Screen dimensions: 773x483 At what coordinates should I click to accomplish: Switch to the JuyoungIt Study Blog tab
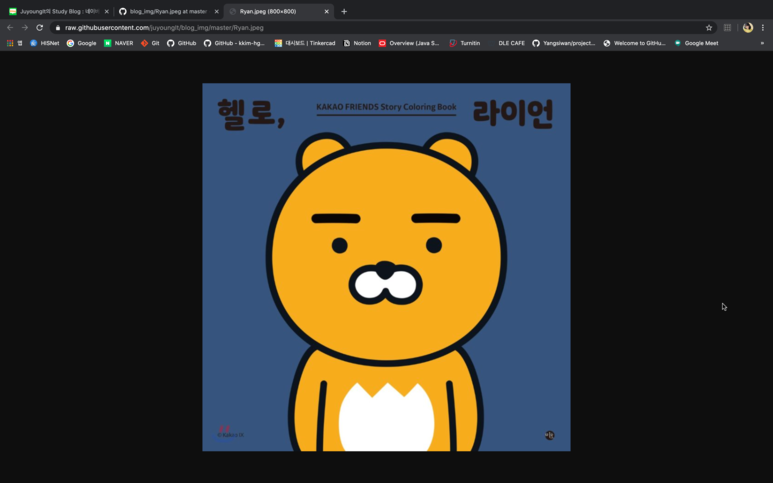(x=57, y=11)
